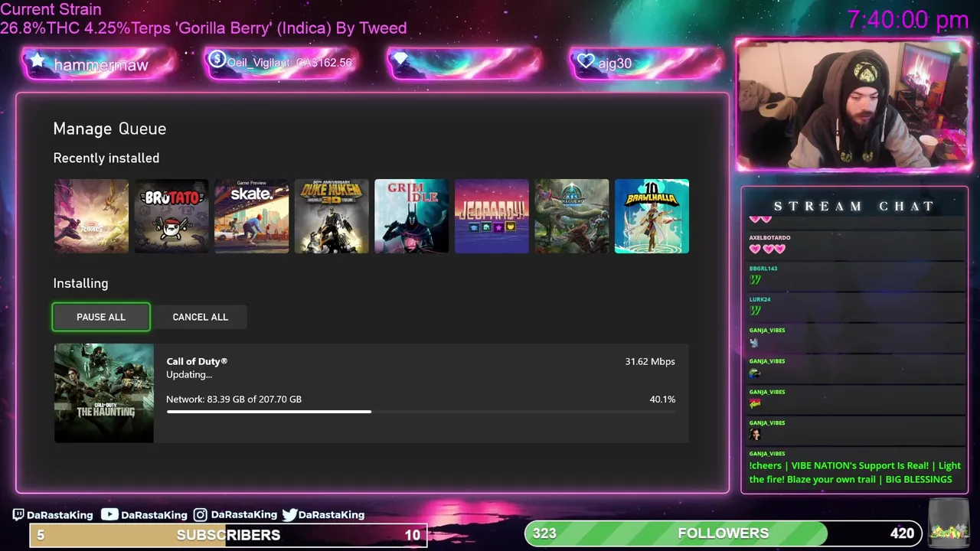Click the 'ajg30' name banner

[x=646, y=63]
